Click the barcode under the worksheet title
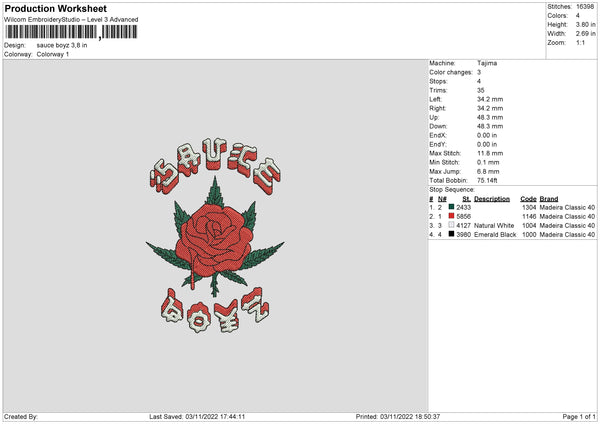The width and height of the screenshot is (600, 424). (71, 32)
